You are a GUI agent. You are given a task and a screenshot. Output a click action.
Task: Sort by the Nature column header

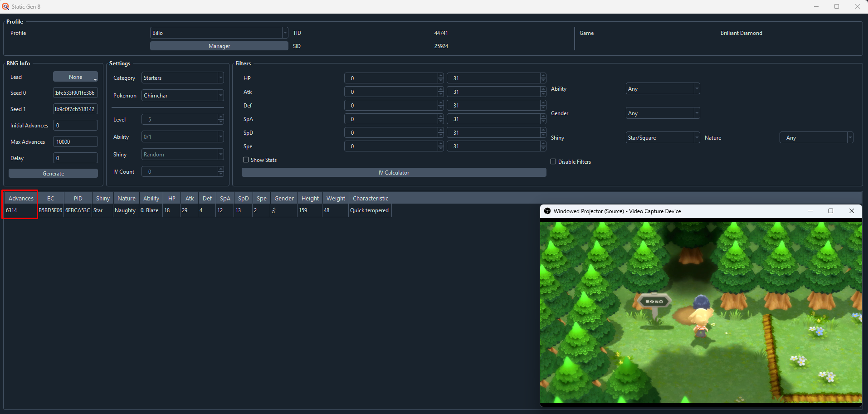126,198
